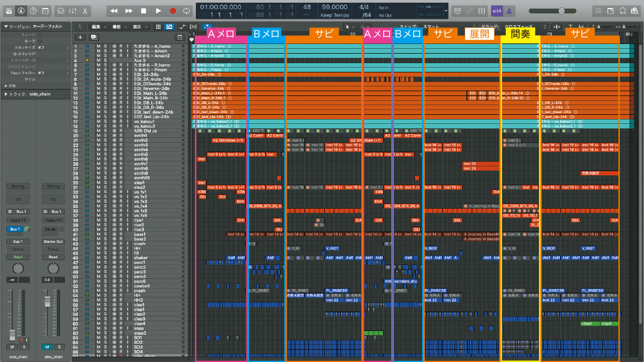Click the Add Track plus button
644x362 pixels.
point(80,37)
